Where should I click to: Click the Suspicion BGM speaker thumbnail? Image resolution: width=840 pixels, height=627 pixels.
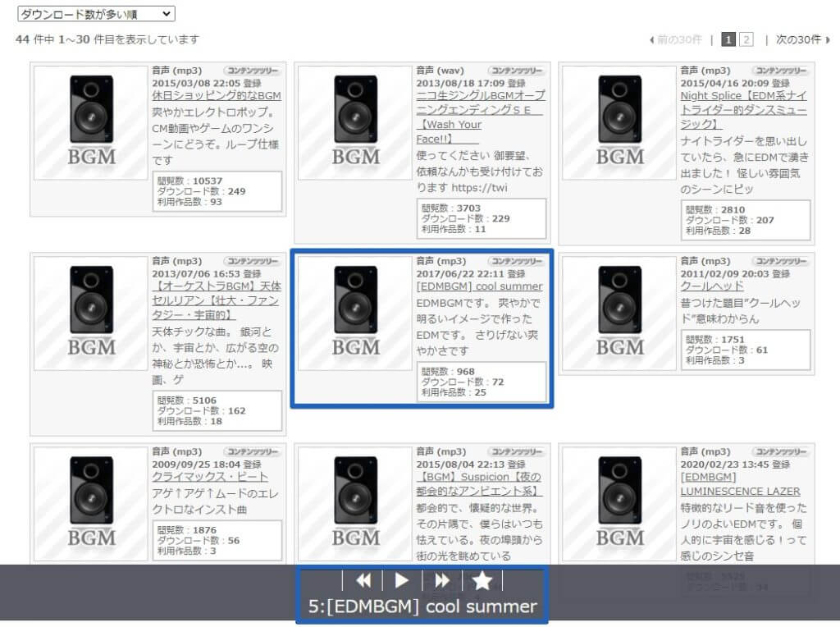355,503
